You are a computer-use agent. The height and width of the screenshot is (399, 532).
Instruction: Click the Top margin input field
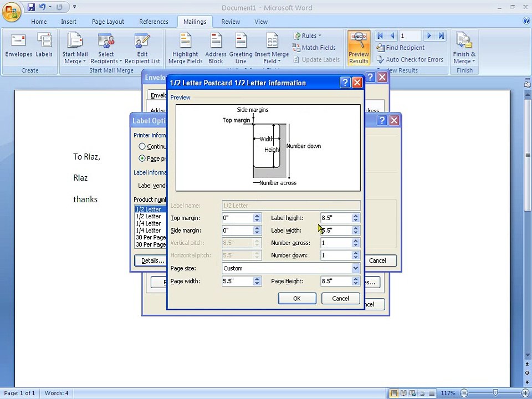pyautogui.click(x=238, y=218)
